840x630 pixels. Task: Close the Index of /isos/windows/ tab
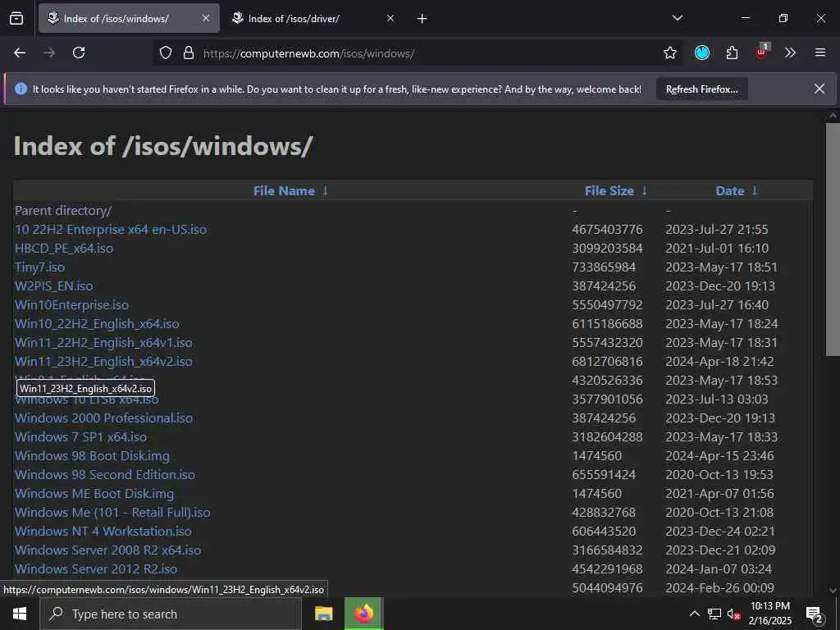tap(206, 18)
